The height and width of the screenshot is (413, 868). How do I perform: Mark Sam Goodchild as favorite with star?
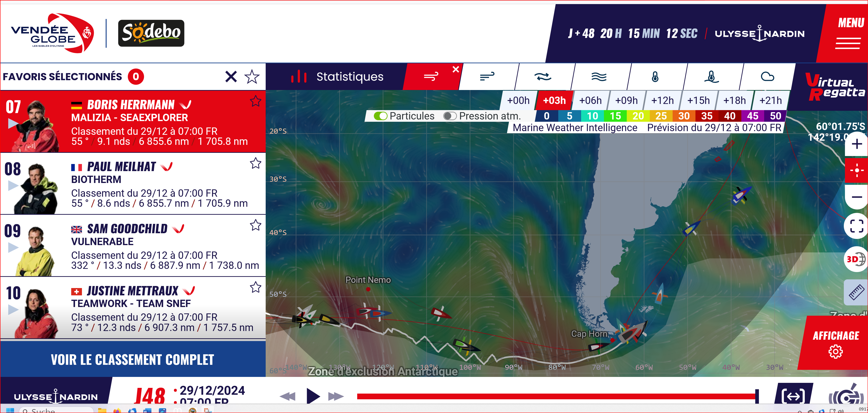255,225
